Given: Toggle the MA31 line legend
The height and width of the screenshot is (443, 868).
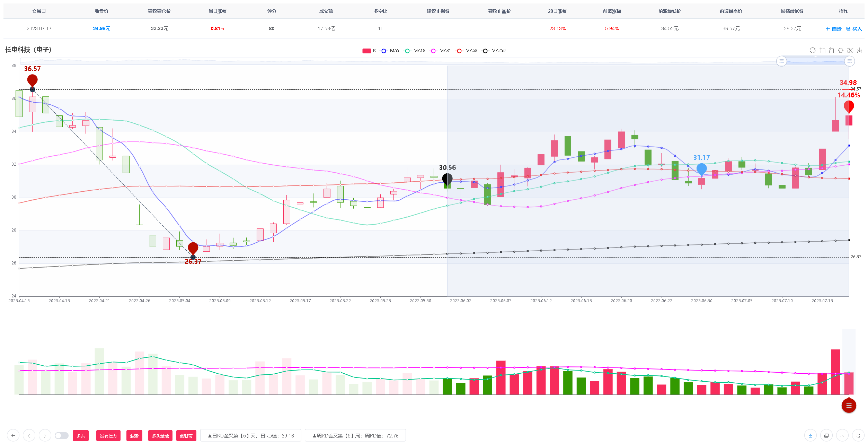Looking at the screenshot, I should [440, 51].
